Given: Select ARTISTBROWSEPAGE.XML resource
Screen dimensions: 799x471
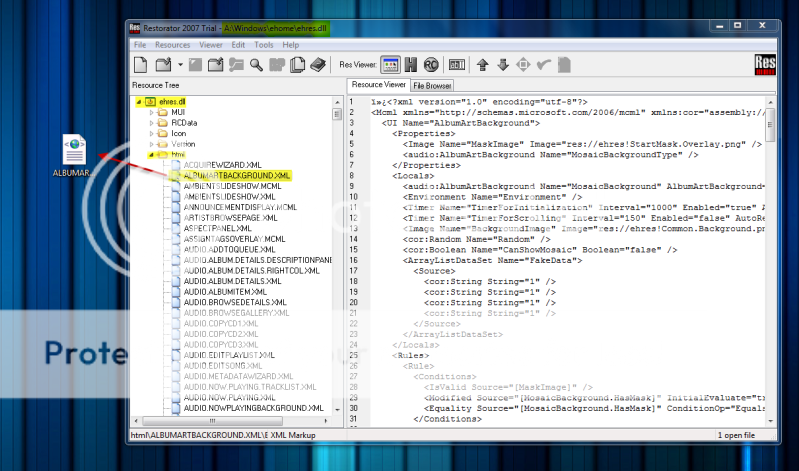Looking at the screenshot, I should point(230,218).
